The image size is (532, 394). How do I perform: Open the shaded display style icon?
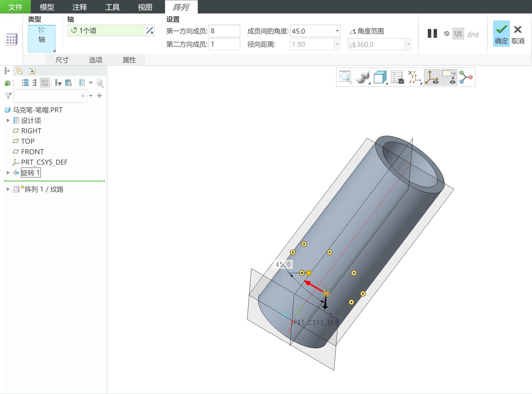pyautogui.click(x=363, y=77)
